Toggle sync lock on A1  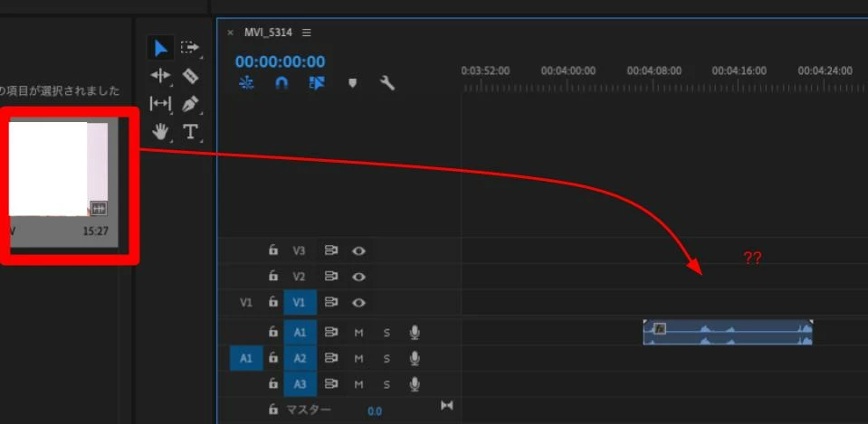click(x=331, y=332)
